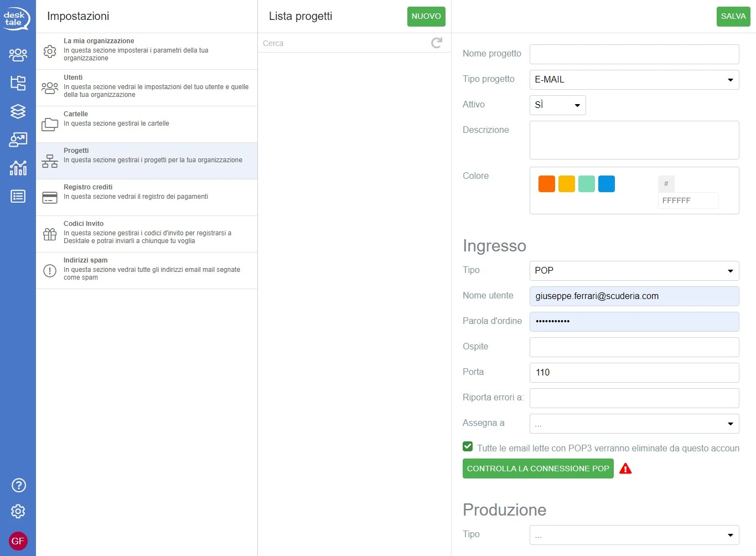Open the statistics chart icon in the sidebar

point(18,168)
